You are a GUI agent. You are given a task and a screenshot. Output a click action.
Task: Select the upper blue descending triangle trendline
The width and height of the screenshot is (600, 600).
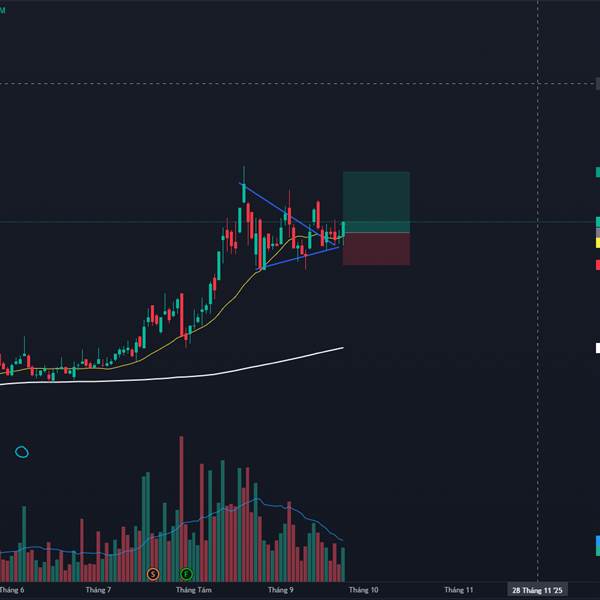288,214
